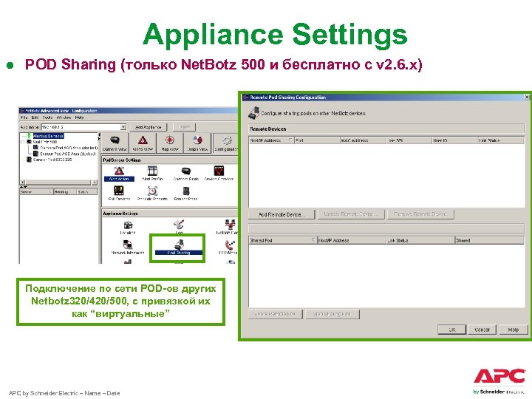Screen dimensions: 532x399
Task: Close the Remote Pod Sharing Configuration dialog
Action: (x=527, y=97)
